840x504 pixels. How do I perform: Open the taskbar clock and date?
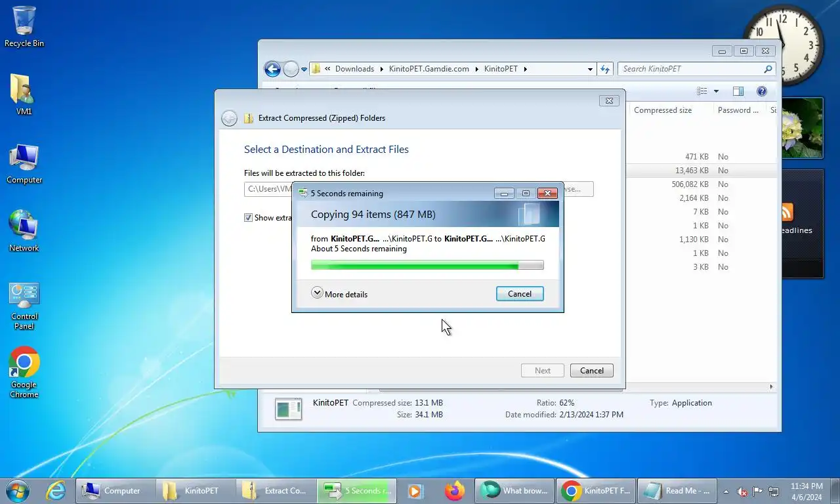(x=806, y=491)
